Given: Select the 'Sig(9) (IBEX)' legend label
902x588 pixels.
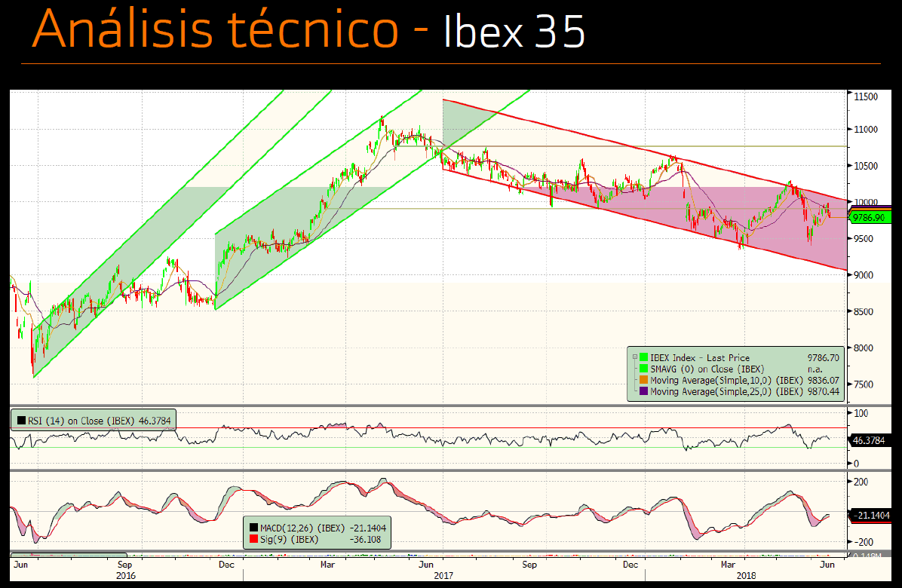Looking at the screenshot, I should [x=289, y=539].
